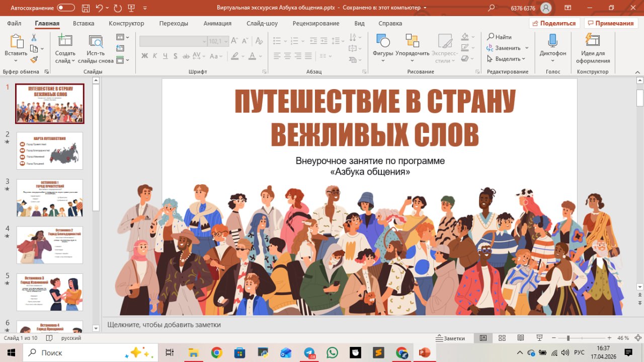The image size is (644, 362).
Task: Click the Создать слайд icon
Action: [x=65, y=41]
